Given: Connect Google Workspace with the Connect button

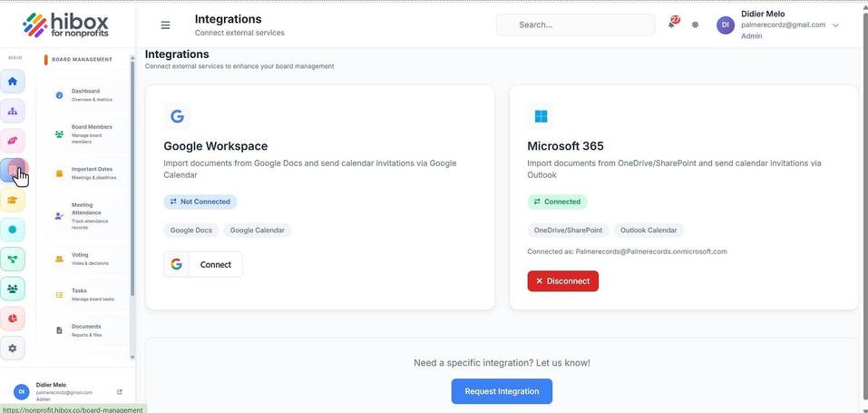Looking at the screenshot, I should [x=203, y=264].
